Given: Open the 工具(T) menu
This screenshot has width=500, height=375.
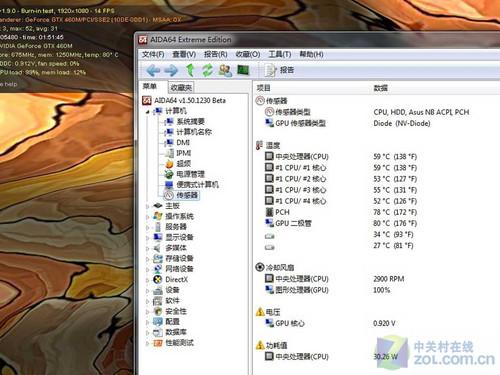Looking at the screenshot, I should tap(280, 54).
